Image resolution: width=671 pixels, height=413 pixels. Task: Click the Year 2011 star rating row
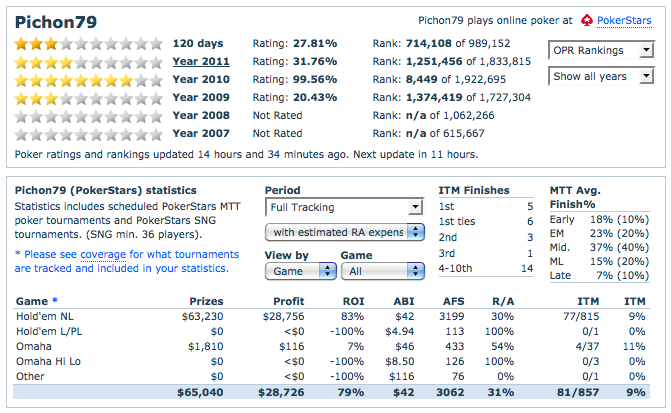pyautogui.click(x=89, y=62)
